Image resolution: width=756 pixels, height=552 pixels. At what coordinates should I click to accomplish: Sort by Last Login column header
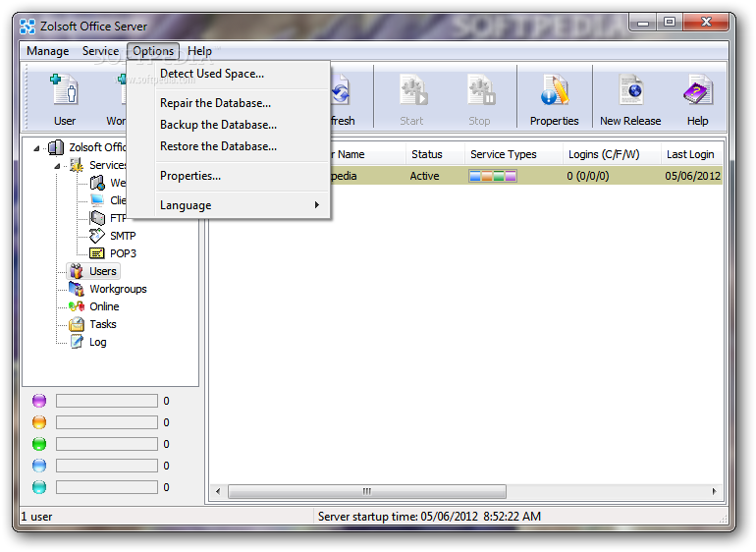(691, 154)
